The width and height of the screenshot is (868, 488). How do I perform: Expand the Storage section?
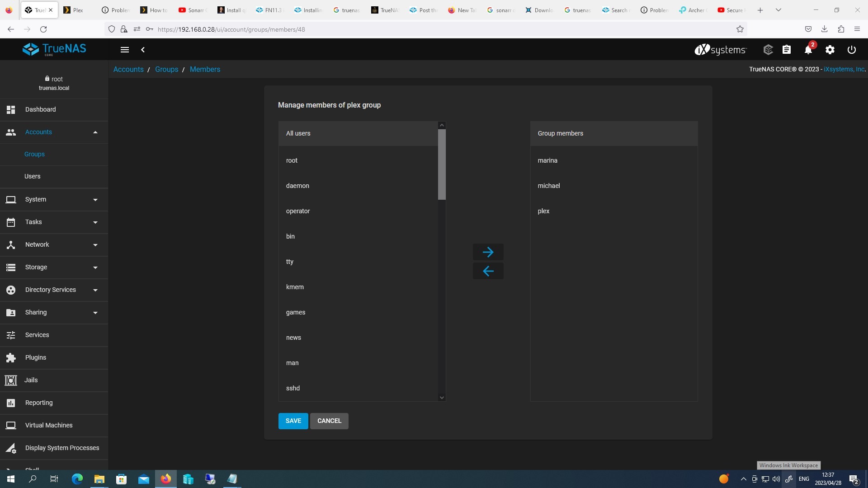(x=54, y=267)
